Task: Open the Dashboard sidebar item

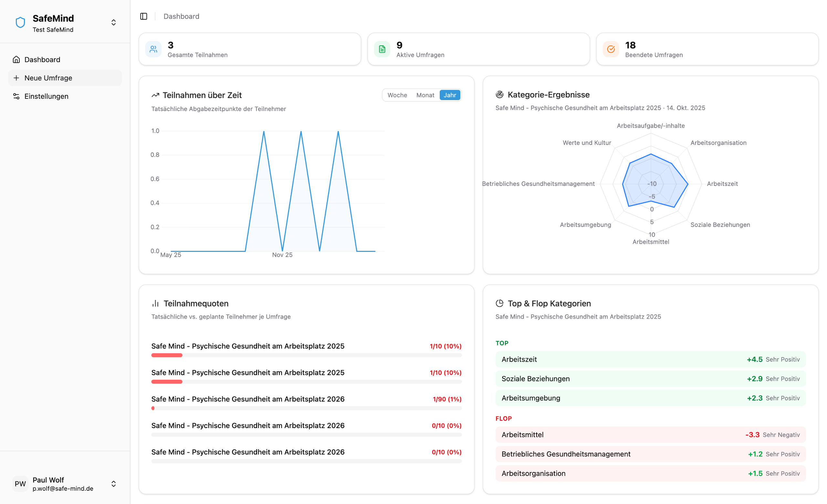Action: (42, 60)
